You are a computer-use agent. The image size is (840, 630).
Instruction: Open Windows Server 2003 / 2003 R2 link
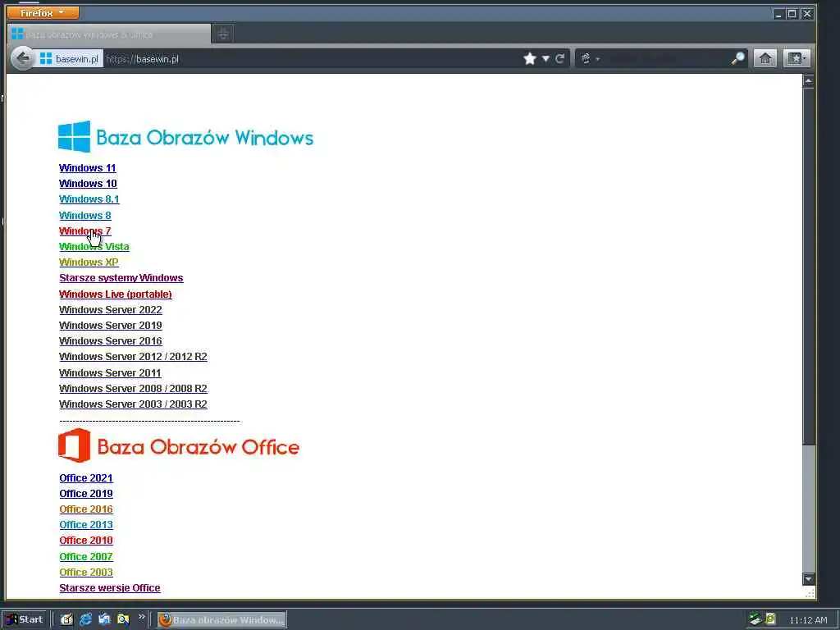(x=133, y=404)
